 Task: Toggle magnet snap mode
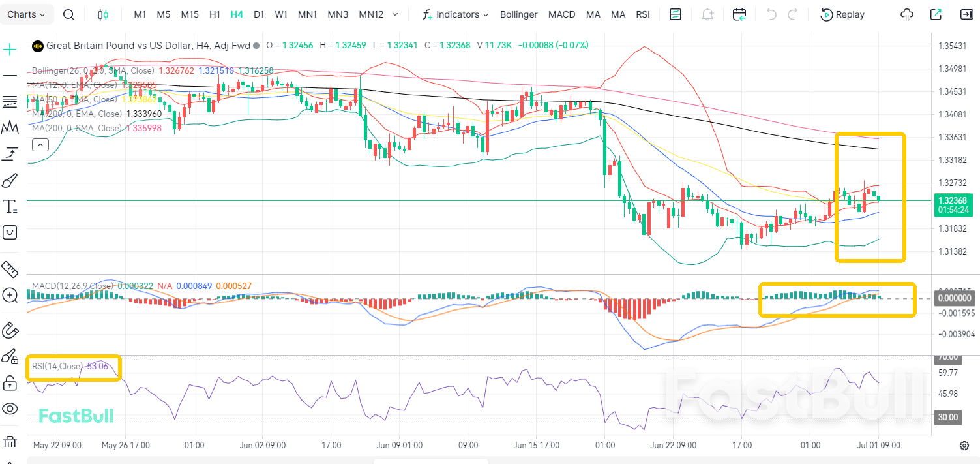tap(10, 331)
